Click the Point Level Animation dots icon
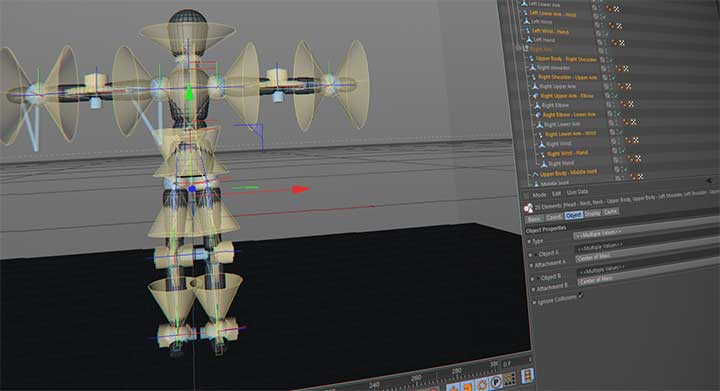This screenshot has width=720, height=391. click(510, 379)
